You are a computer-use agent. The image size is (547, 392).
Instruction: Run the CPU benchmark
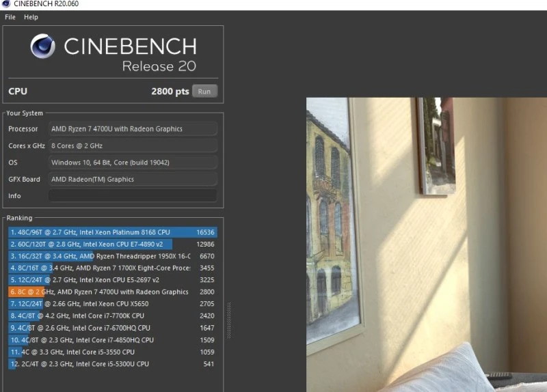pos(204,92)
